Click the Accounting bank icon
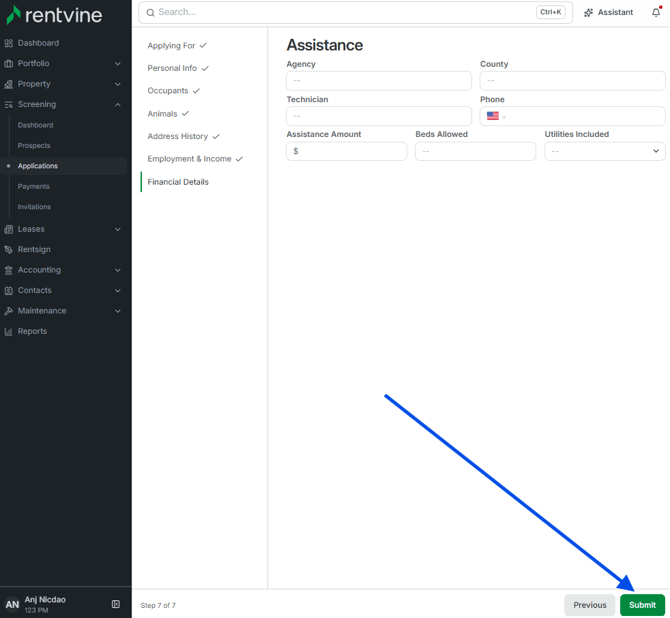Screen dimensions: 670x618 pyautogui.click(x=9, y=270)
